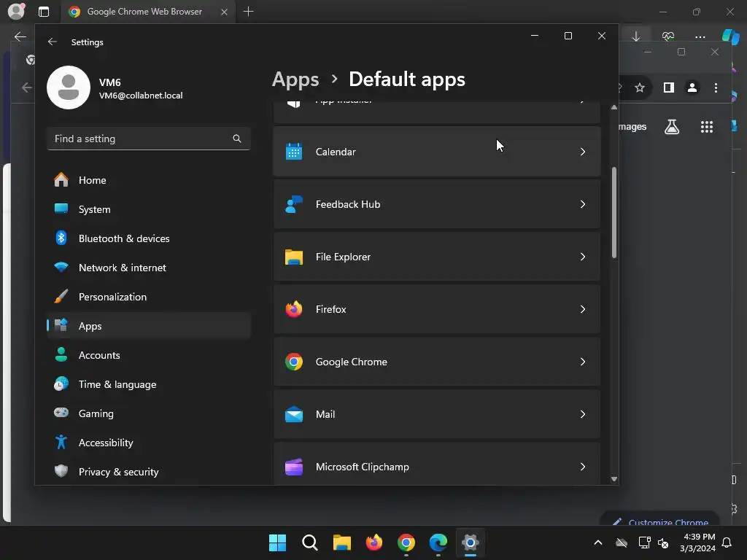Expand the Microsoft Clipchamp row chevron
The width and height of the screenshot is (747, 560).
pyautogui.click(x=583, y=467)
